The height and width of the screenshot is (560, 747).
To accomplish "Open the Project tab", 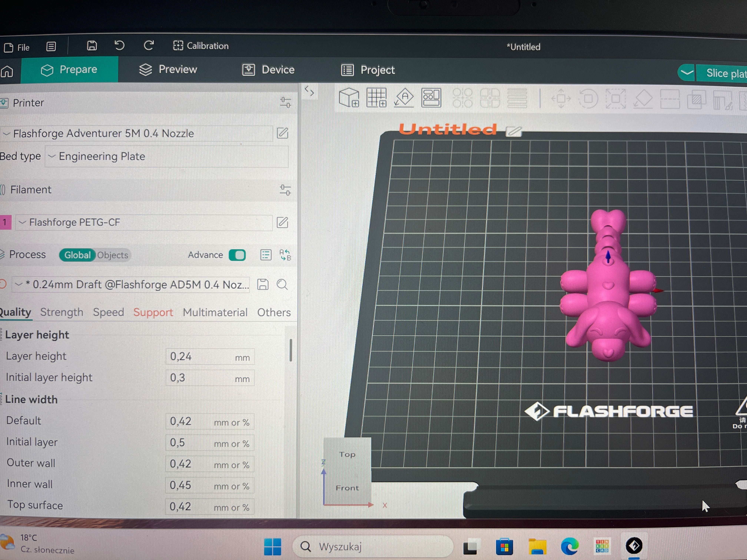I will pos(368,70).
